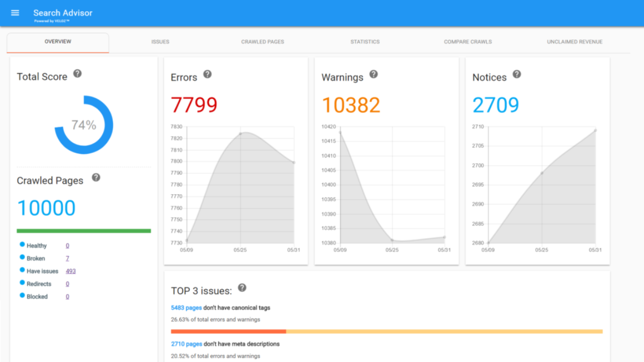
Task: Click the Broken pages count link
Action: coord(68,258)
